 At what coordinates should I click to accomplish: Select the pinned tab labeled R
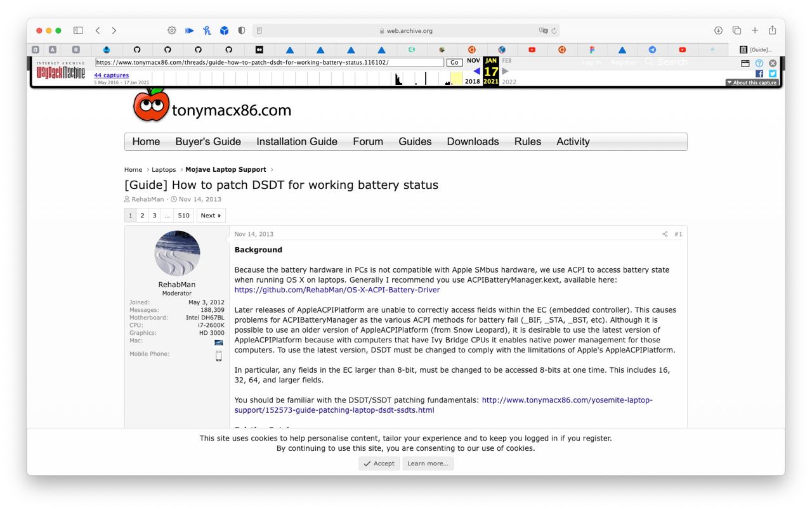click(x=76, y=49)
